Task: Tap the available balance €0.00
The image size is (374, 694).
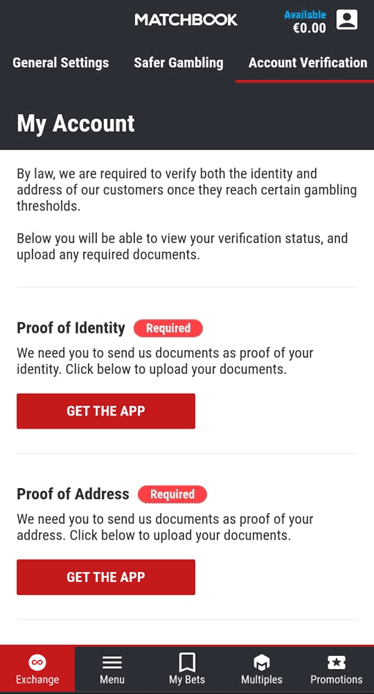Action: (x=309, y=28)
